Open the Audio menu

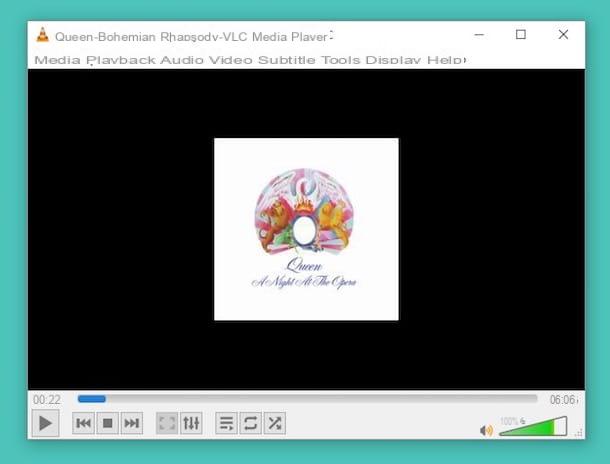tap(182, 60)
